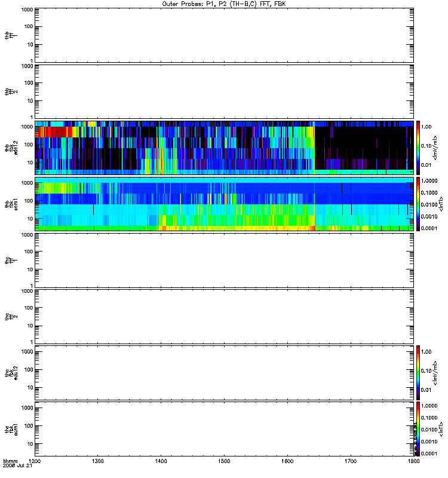Viewport: 448px width, 478px height.
Task: Click the color bar beside thc fbk edc12 panel
Action: click(x=418, y=372)
